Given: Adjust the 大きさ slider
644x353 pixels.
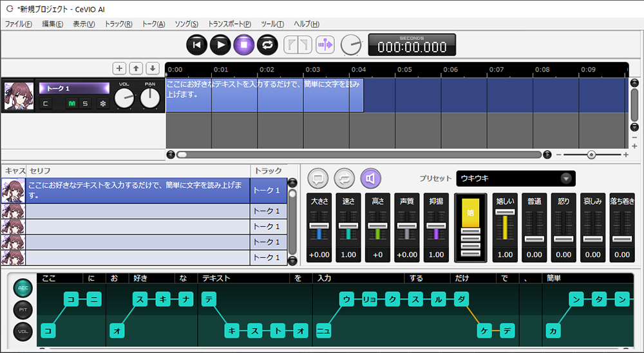Looking at the screenshot, I should click(319, 226).
